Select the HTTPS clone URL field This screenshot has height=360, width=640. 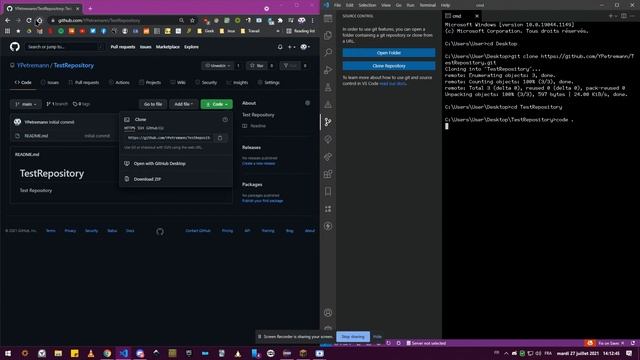click(169, 138)
